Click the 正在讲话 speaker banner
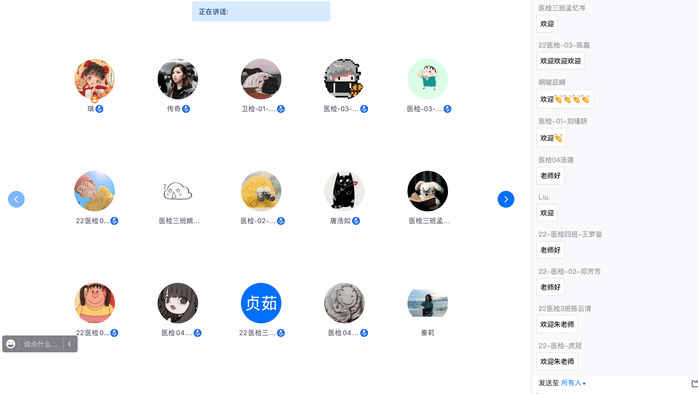 click(x=261, y=12)
